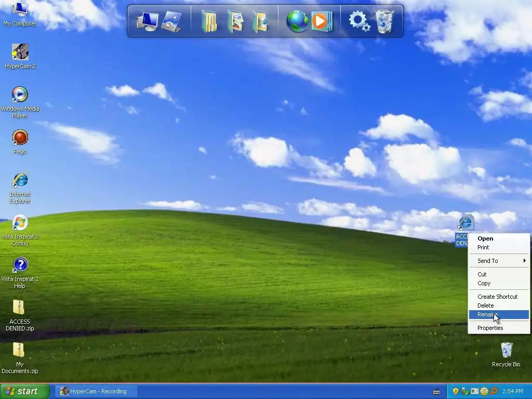Viewport: 532px width, 399px height.
Task: Select the ACCESS DENIED.zip file icon
Action: tap(20, 315)
